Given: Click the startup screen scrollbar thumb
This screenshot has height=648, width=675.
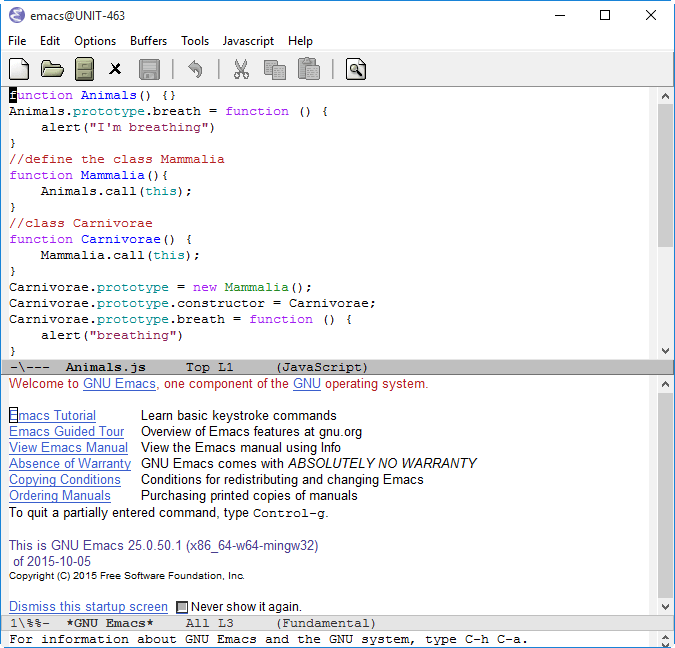Looking at the screenshot, I should pyautogui.click(x=665, y=495).
